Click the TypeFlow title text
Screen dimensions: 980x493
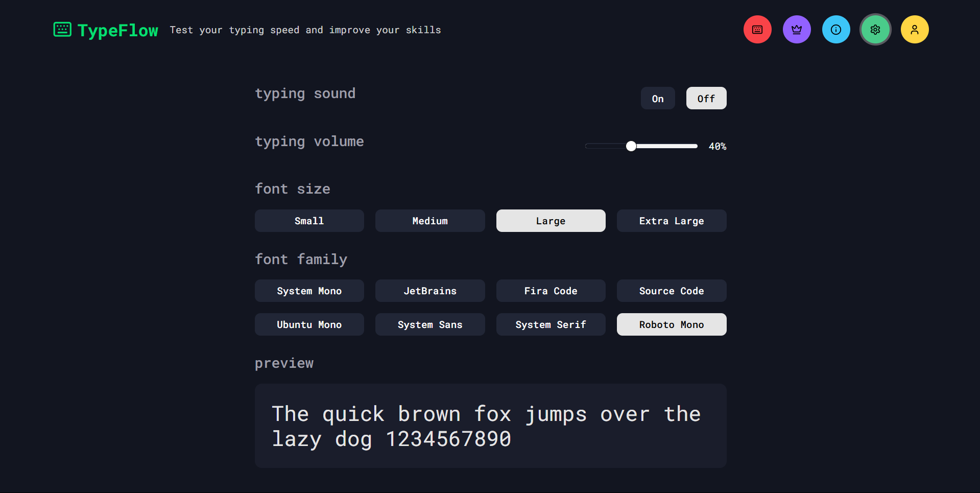coord(118,30)
